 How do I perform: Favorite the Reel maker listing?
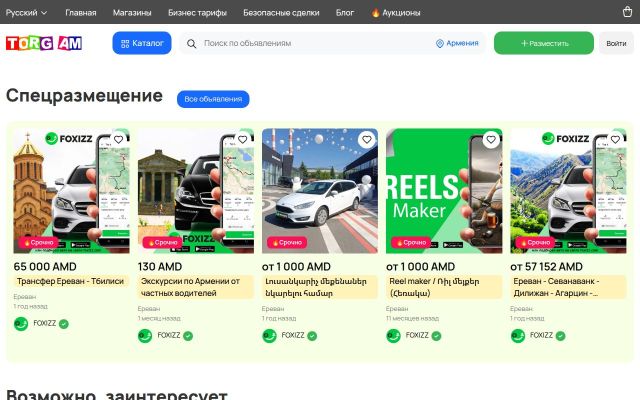click(491, 140)
